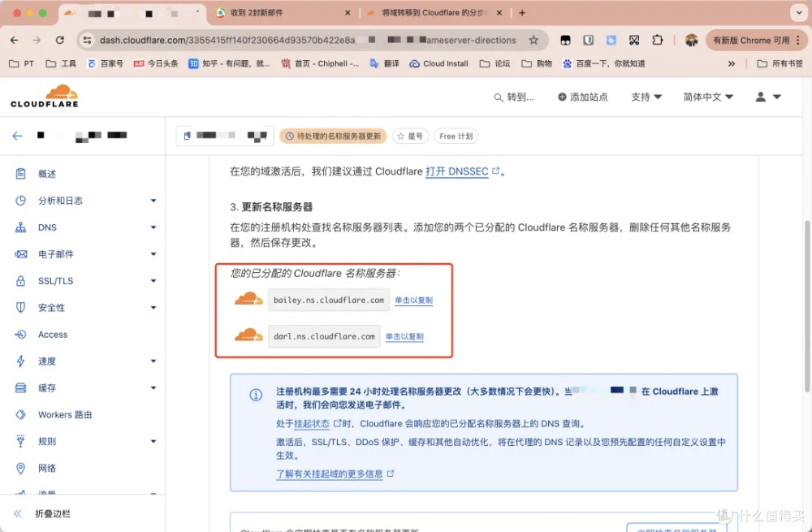This screenshot has height=532, width=812.
Task: Open Workers 路由 in the sidebar
Action: (65, 414)
